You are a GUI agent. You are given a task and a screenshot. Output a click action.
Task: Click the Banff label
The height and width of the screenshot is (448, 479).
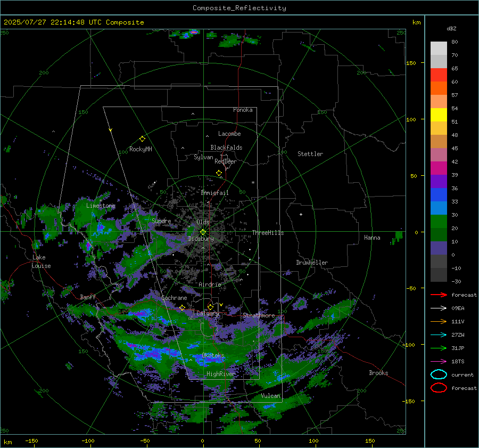click(88, 297)
